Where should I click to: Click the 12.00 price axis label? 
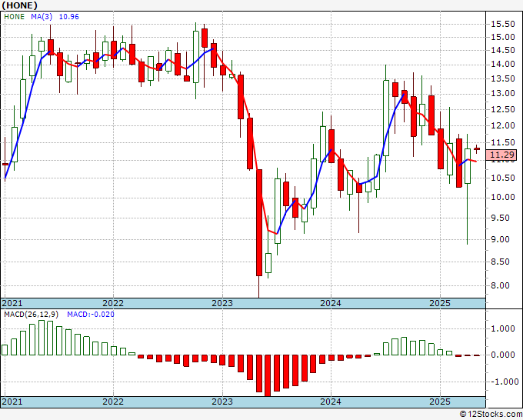[x=503, y=125]
